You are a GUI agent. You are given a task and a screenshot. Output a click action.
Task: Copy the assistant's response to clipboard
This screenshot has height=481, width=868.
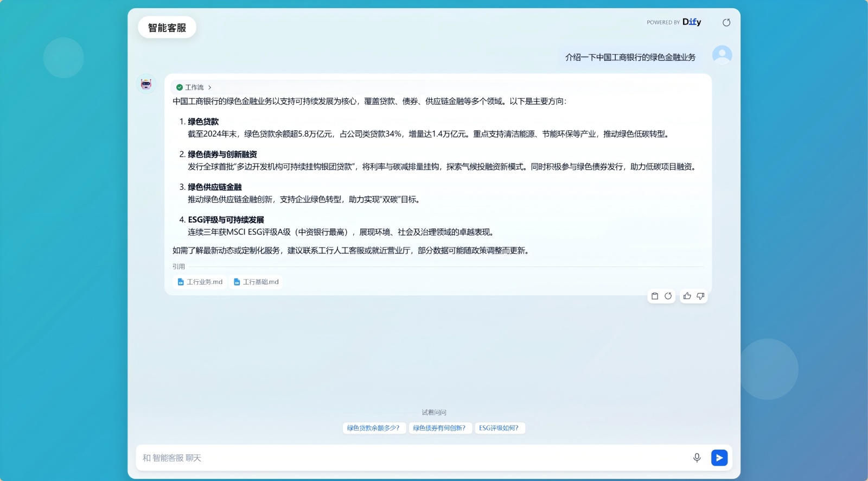[x=655, y=296]
